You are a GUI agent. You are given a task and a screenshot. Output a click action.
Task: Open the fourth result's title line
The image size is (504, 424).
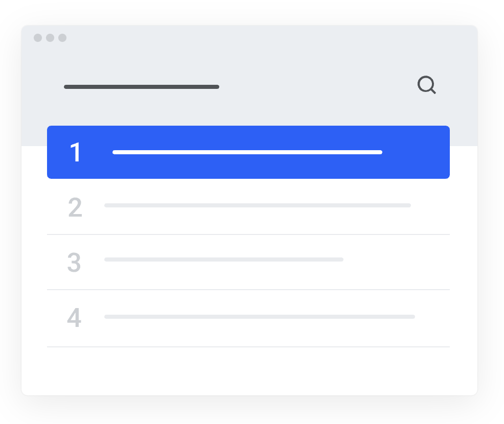[x=259, y=317]
